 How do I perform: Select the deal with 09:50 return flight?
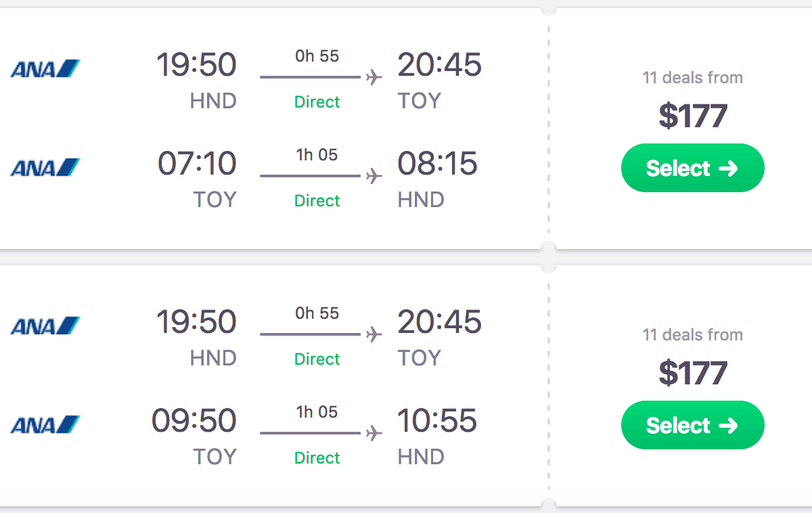(x=692, y=425)
